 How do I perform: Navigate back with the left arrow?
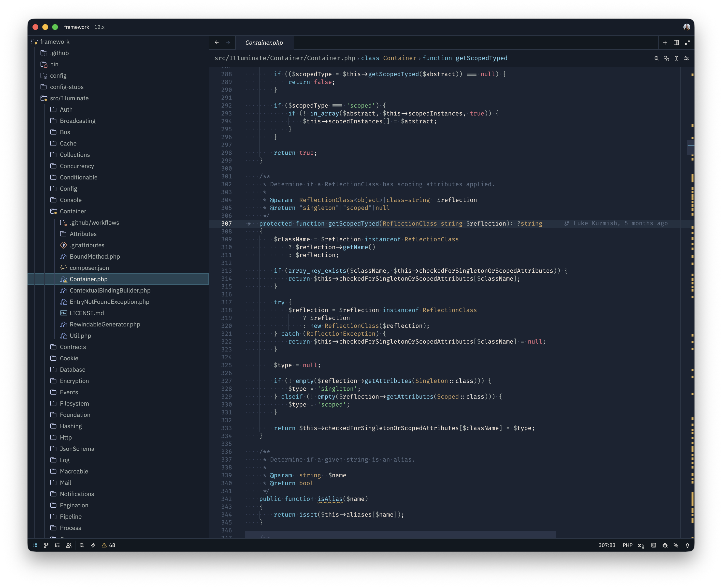[217, 43]
